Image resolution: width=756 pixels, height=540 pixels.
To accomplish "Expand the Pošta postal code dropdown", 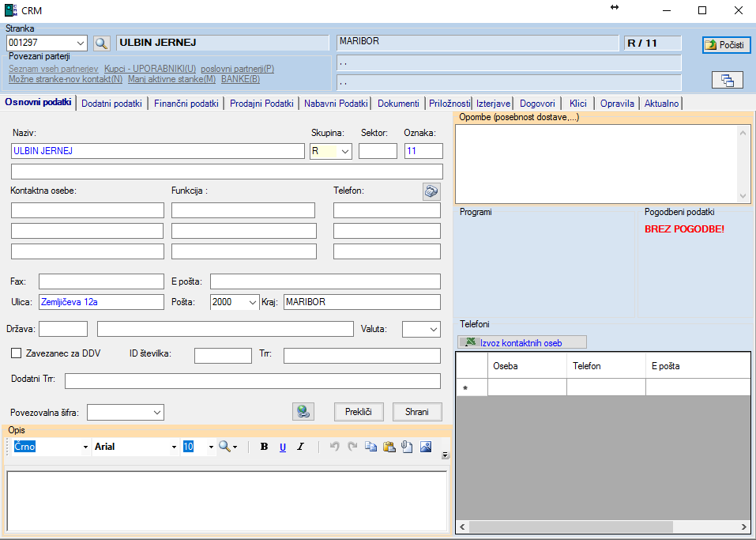I will [x=253, y=302].
